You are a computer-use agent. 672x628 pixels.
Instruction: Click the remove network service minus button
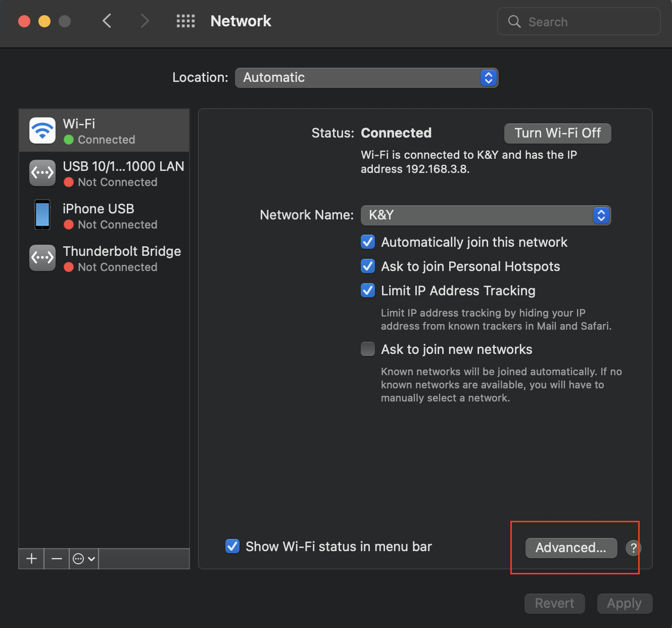point(57,559)
